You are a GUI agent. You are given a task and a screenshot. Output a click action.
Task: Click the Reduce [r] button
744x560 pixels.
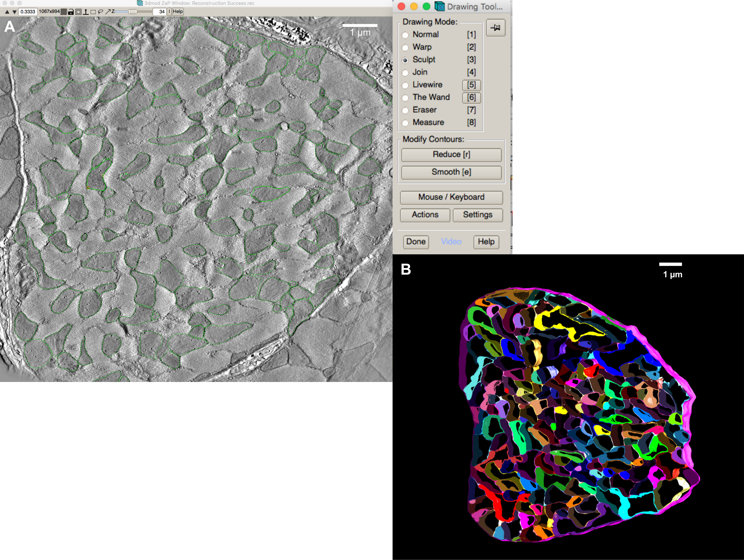tap(451, 155)
